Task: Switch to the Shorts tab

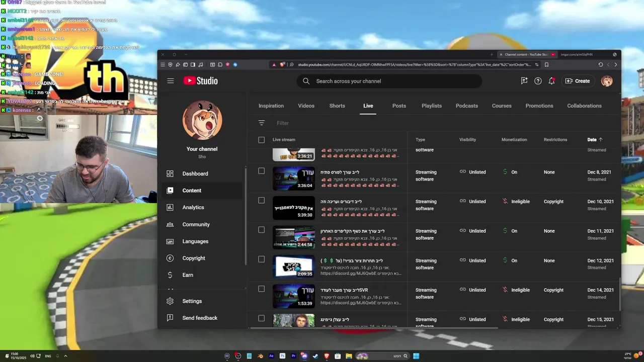Action: pos(337,106)
